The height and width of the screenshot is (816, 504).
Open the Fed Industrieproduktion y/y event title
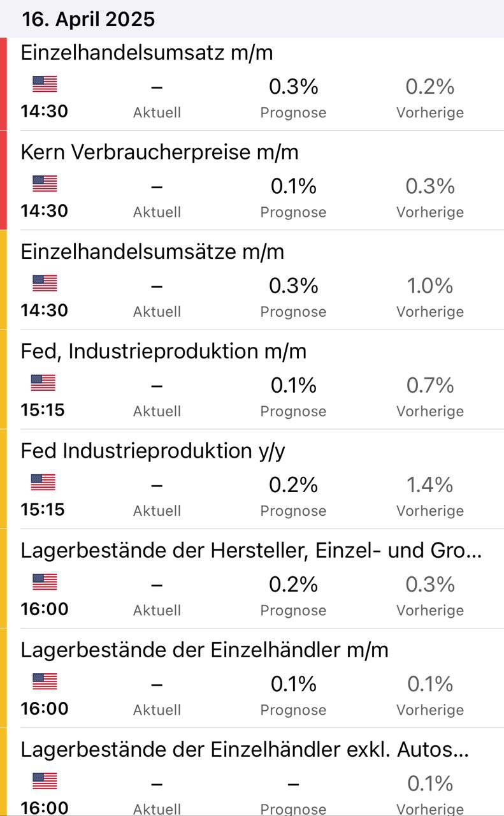point(153,451)
